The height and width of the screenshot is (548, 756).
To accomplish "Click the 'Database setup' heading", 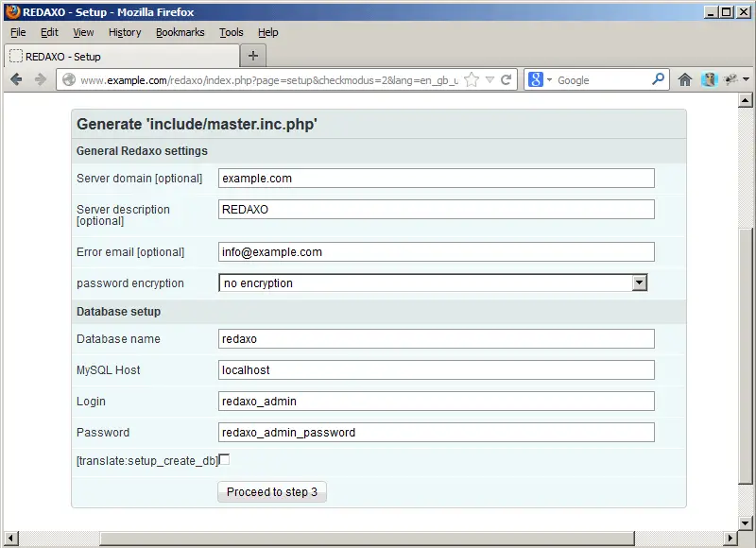I will [119, 312].
